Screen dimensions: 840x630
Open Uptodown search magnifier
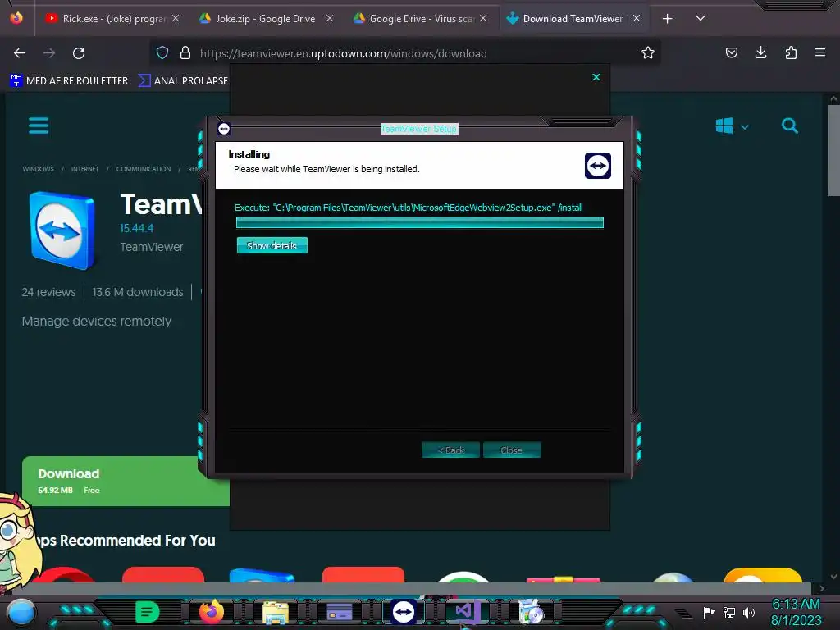pos(790,126)
